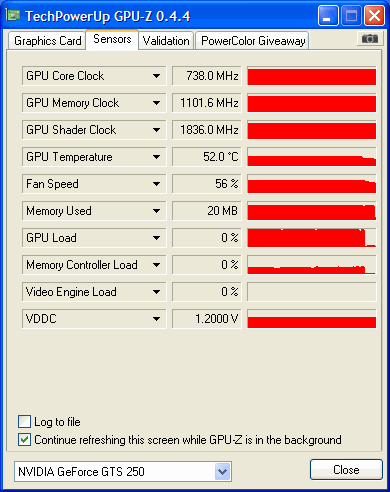The height and width of the screenshot is (492, 390).
Task: Close the window with the red X
Action: 374,15
